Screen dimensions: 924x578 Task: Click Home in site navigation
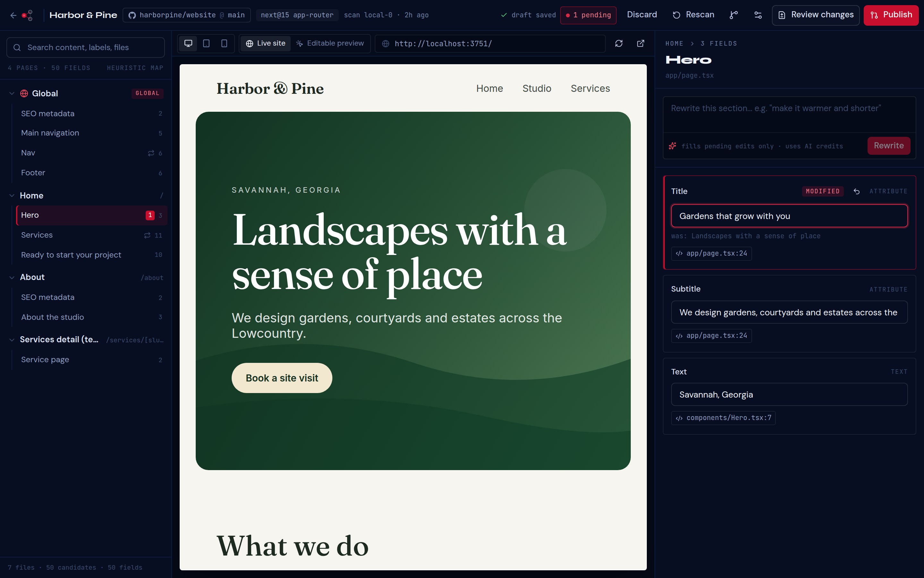point(490,88)
